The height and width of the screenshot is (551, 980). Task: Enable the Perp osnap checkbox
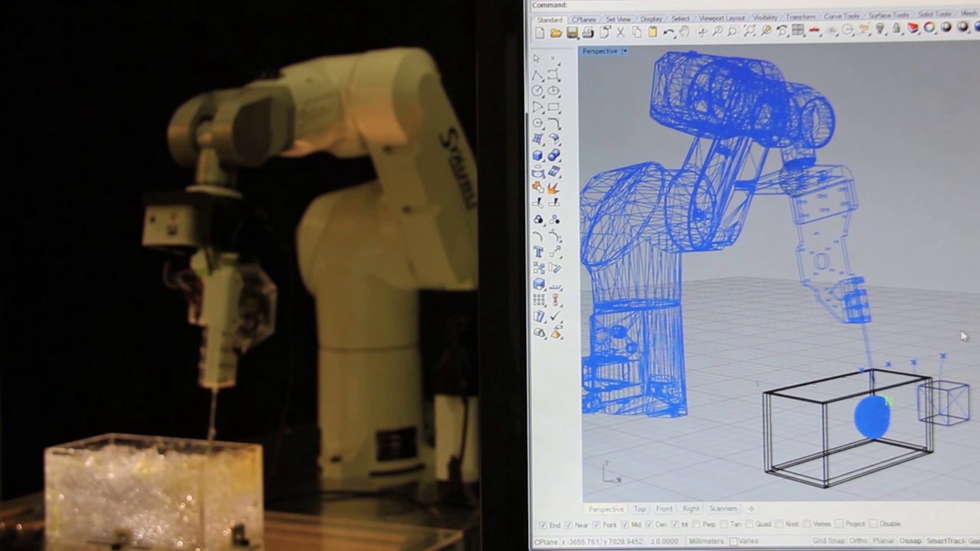click(697, 524)
